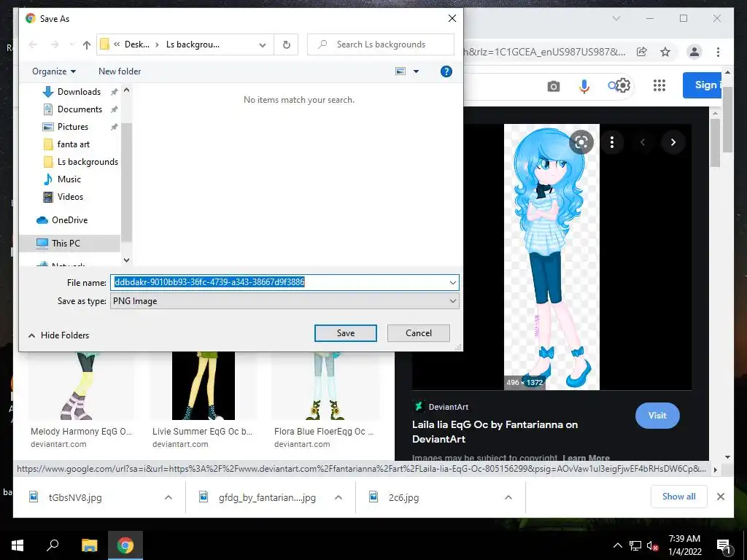Expand options for 2c6.jpg download

coord(508,497)
